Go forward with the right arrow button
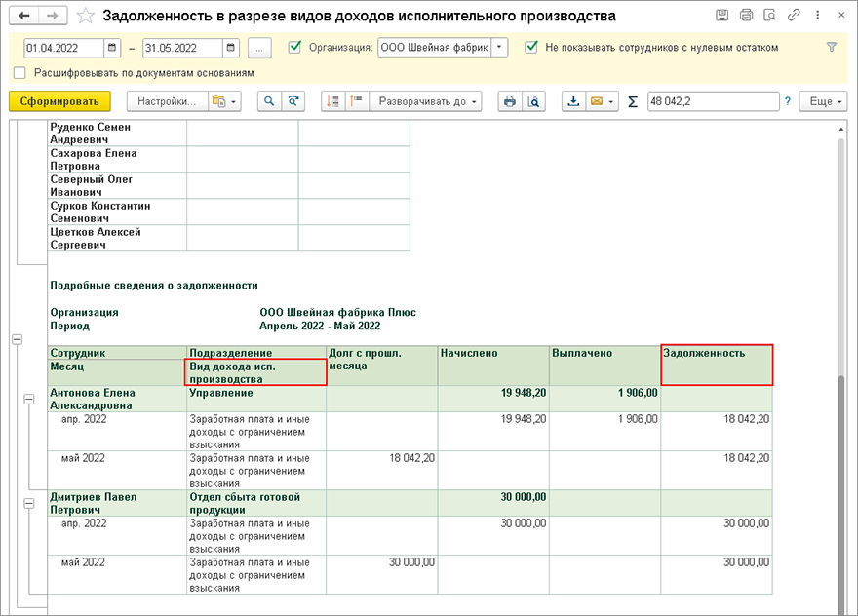This screenshot has height=616, width=858. pyautogui.click(x=53, y=16)
